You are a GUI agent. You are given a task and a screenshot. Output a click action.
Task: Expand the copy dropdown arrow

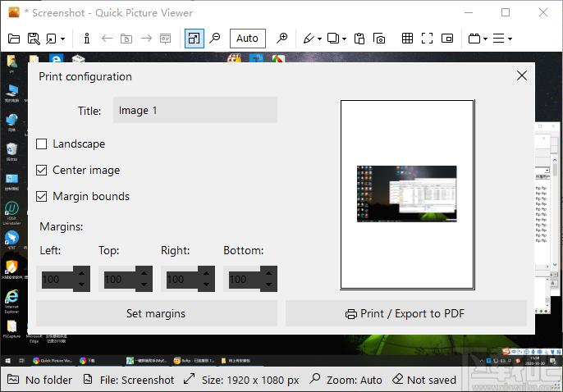344,39
